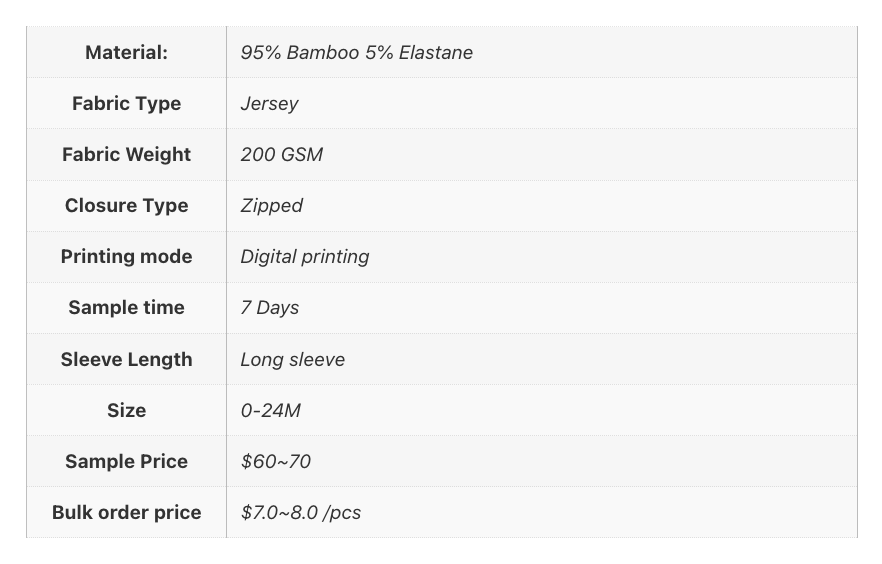Screen dimensions: 882x564
Task: Click the Bulk order price label
Action: [127, 512]
